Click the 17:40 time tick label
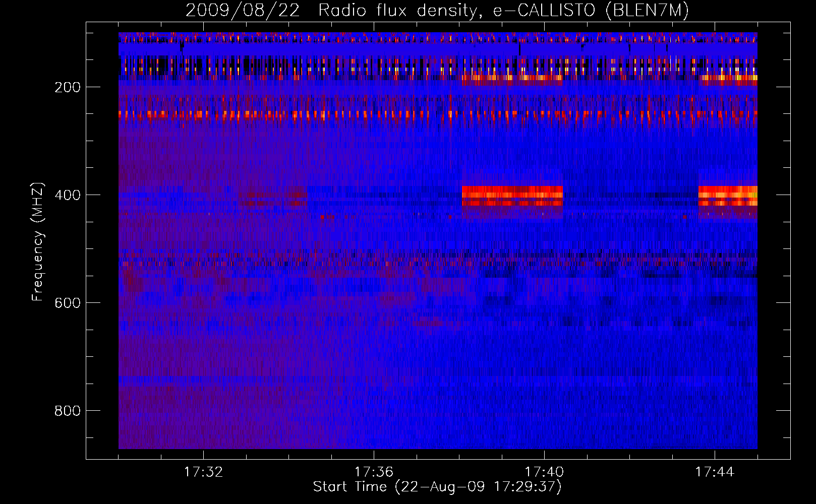Viewport: 816px width, 504px height. pyautogui.click(x=544, y=472)
